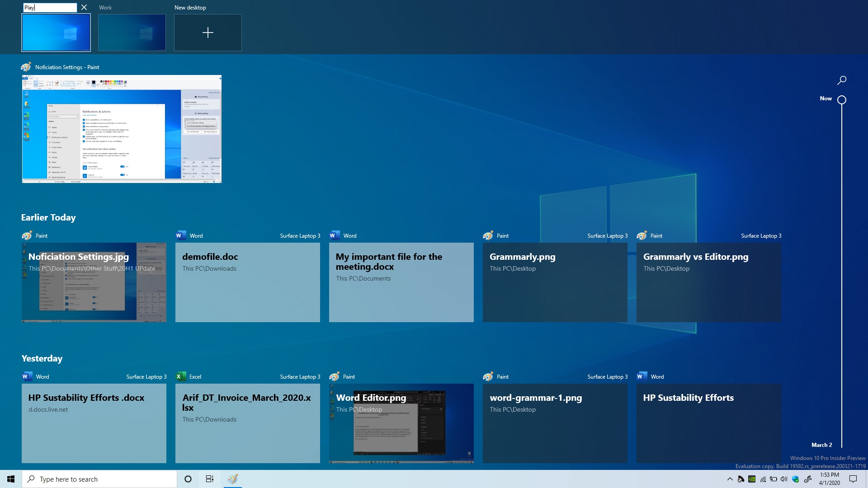Select the Play desktop thumbnail

(56, 33)
